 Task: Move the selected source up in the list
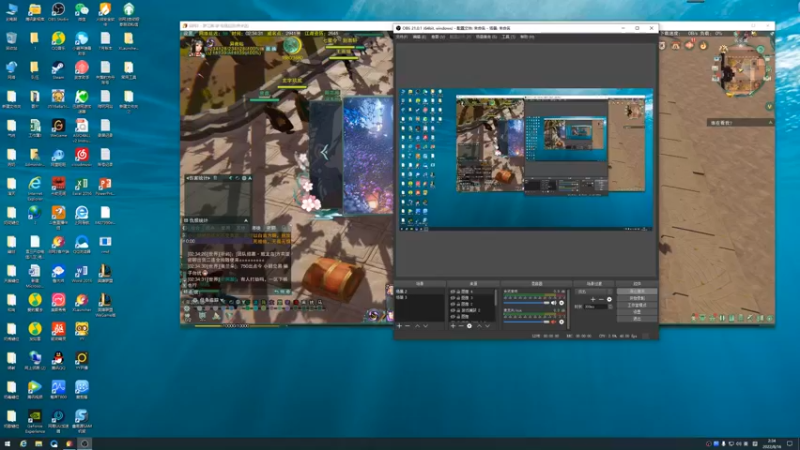click(x=479, y=326)
